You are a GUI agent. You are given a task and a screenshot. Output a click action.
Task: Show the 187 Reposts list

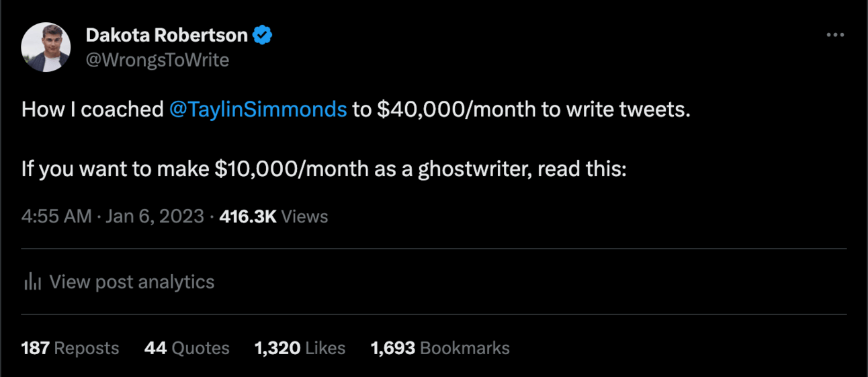[x=70, y=348]
